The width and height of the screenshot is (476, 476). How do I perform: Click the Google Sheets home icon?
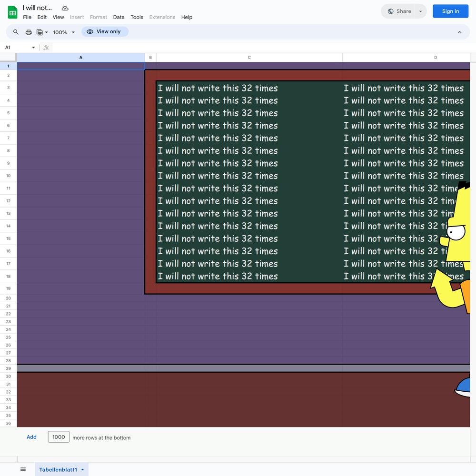coord(12,12)
